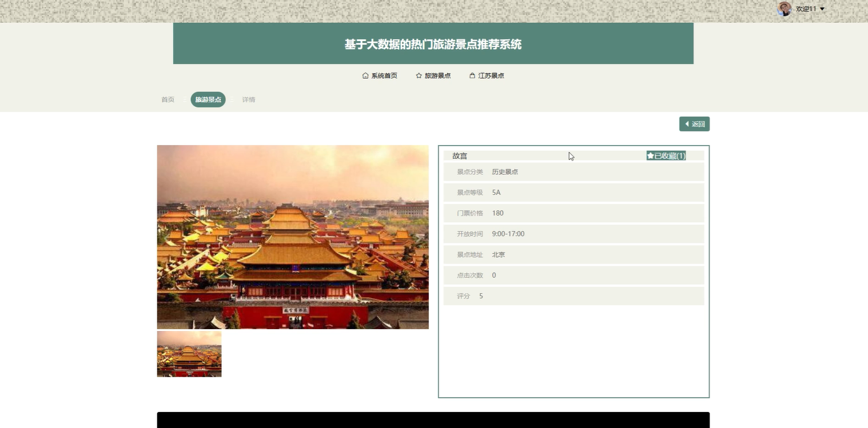Image resolution: width=868 pixels, height=428 pixels.
Task: Open the user profile avatar picture
Action: point(784,9)
